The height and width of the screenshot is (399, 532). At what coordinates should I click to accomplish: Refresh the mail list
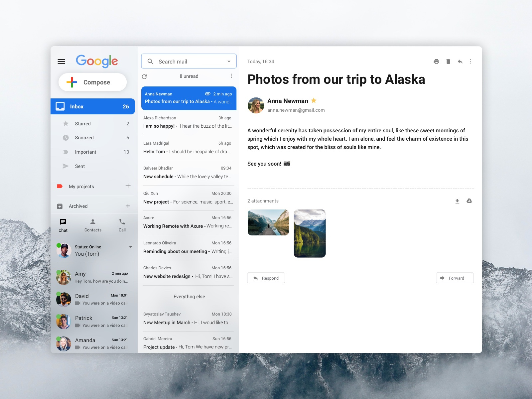coord(144,76)
